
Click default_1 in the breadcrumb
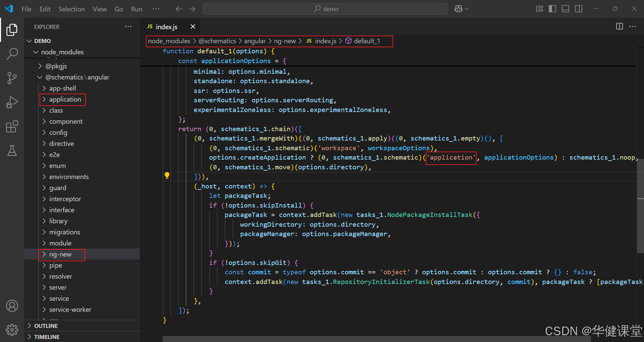click(367, 41)
